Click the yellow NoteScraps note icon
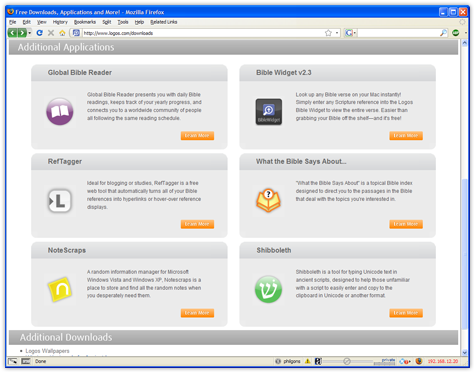 [x=60, y=289]
